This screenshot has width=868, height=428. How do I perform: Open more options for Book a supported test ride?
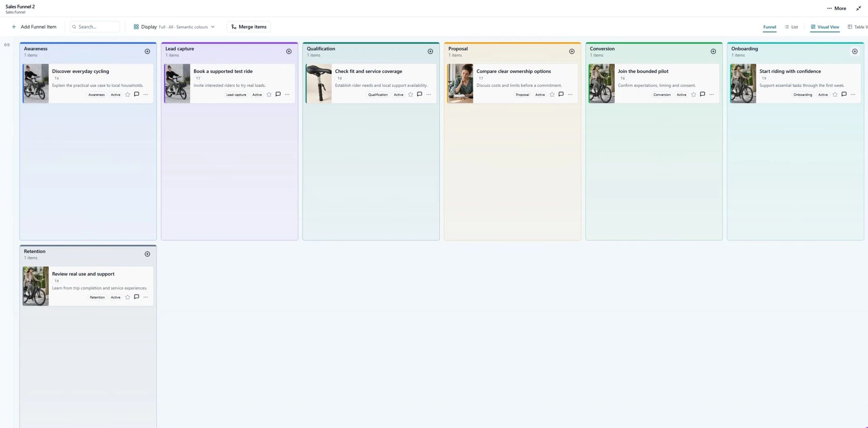click(x=287, y=94)
